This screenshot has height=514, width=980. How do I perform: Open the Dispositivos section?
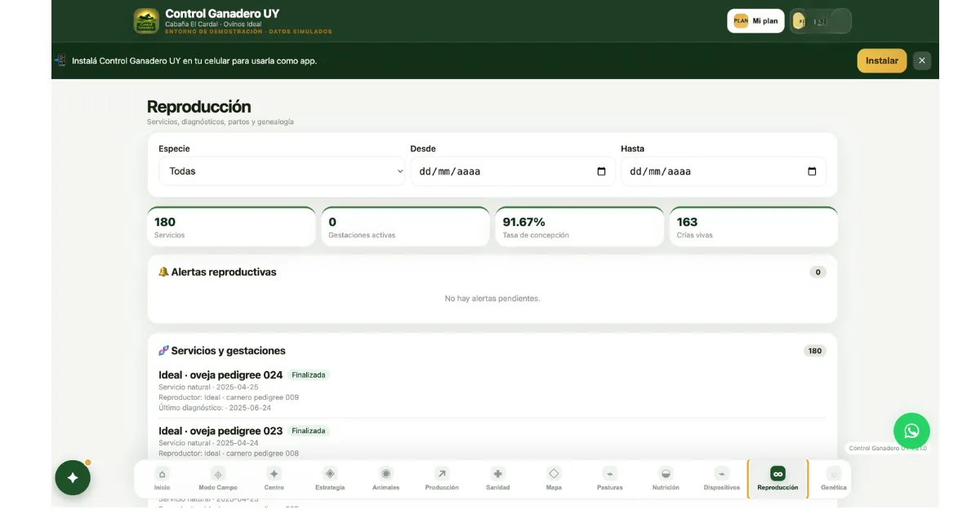[x=722, y=479]
